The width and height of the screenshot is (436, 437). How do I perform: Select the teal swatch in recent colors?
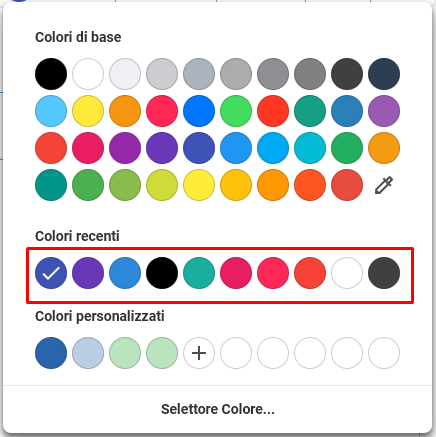click(x=199, y=273)
